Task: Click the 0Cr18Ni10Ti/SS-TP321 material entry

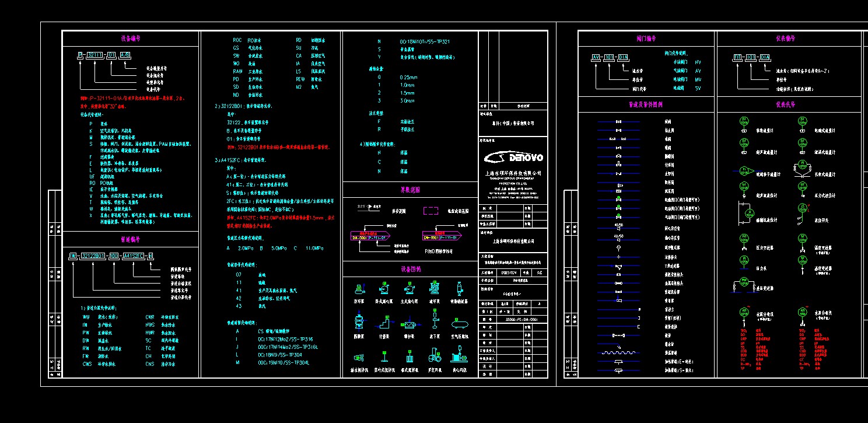Action: point(425,42)
